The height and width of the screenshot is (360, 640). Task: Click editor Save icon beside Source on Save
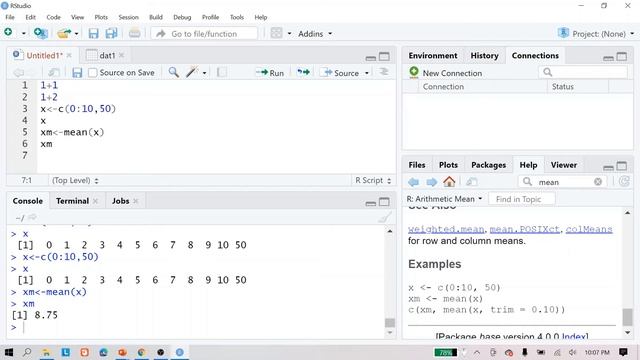point(77,73)
